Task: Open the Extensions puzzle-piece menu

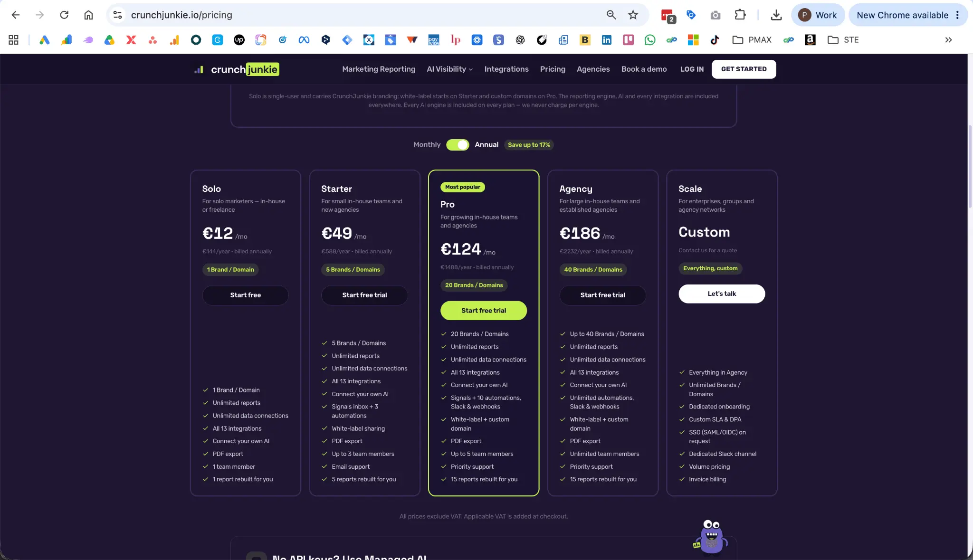Action: 740,15
